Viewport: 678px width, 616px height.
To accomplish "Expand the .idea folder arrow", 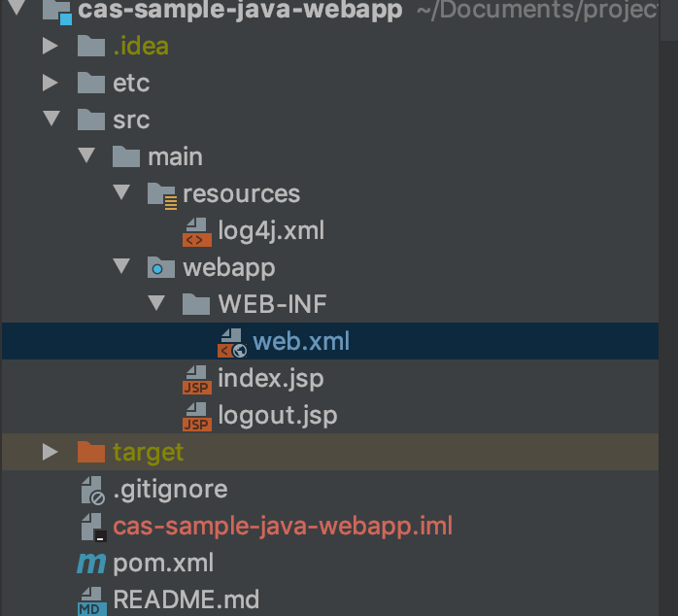I will (51, 47).
